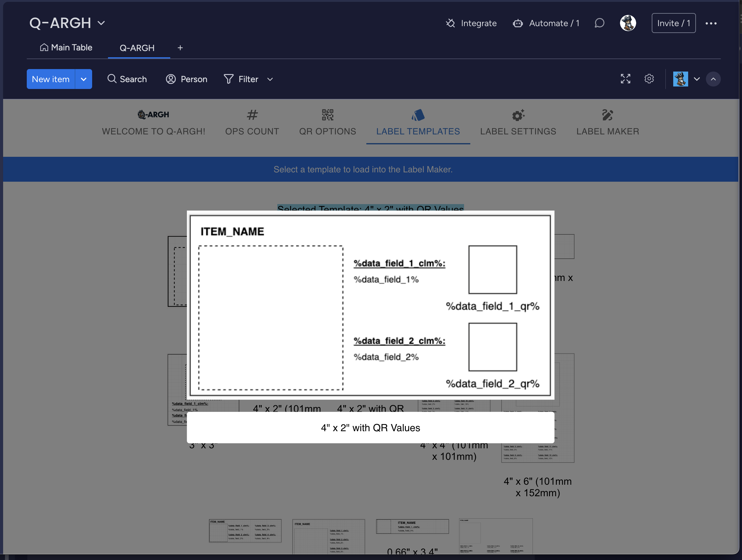
Task: Open the app avatar dropdown chevron
Action: coord(697,79)
